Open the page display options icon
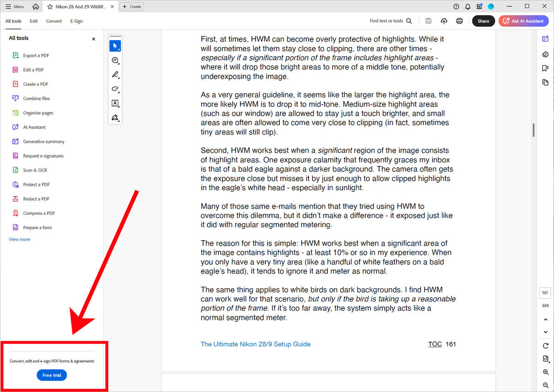This screenshot has width=554, height=392. (x=545, y=359)
